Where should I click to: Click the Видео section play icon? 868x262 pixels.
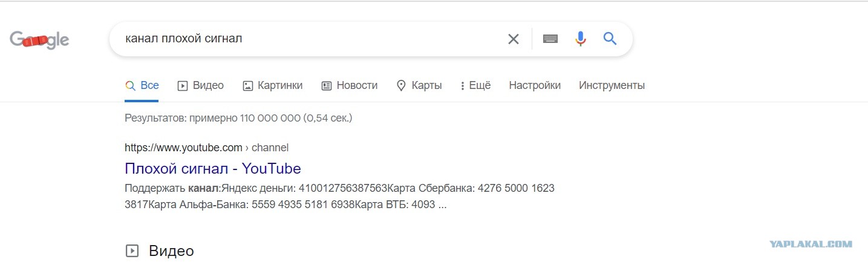tap(131, 251)
